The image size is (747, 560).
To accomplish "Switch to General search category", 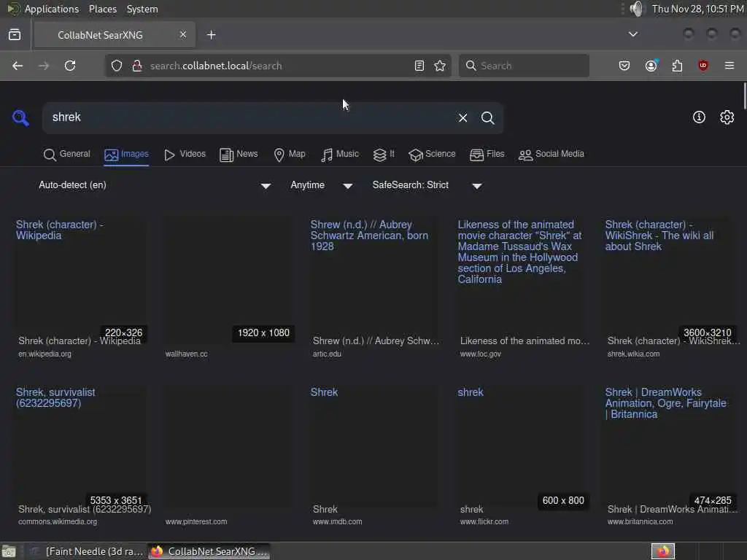I will (66, 155).
